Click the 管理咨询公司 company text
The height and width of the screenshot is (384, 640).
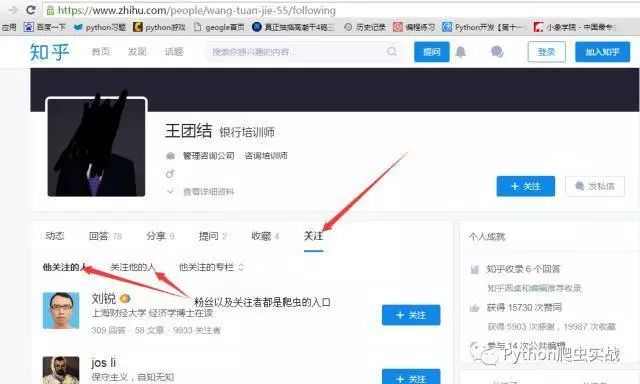tap(209, 155)
